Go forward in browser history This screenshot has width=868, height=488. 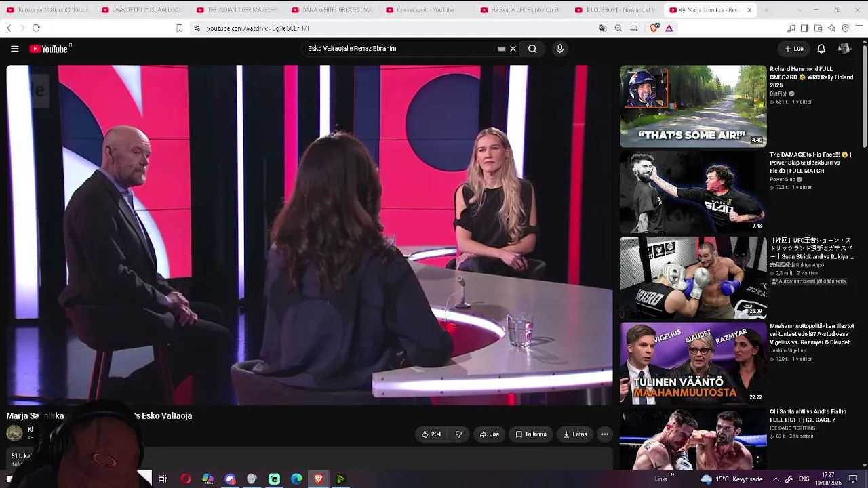coord(22,28)
